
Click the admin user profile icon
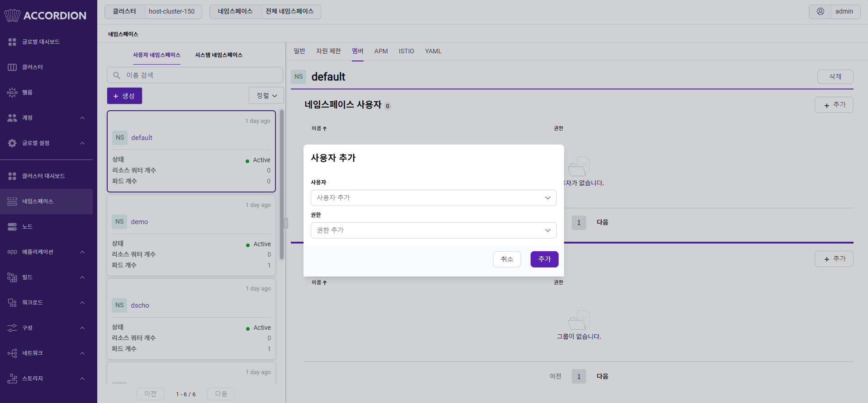pyautogui.click(x=821, y=11)
